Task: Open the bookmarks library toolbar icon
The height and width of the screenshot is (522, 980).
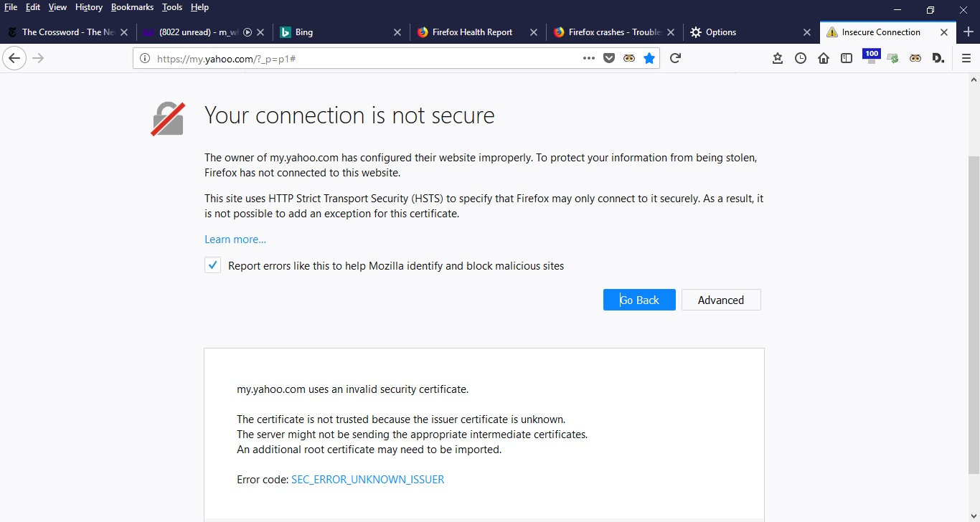Action: pos(778,58)
